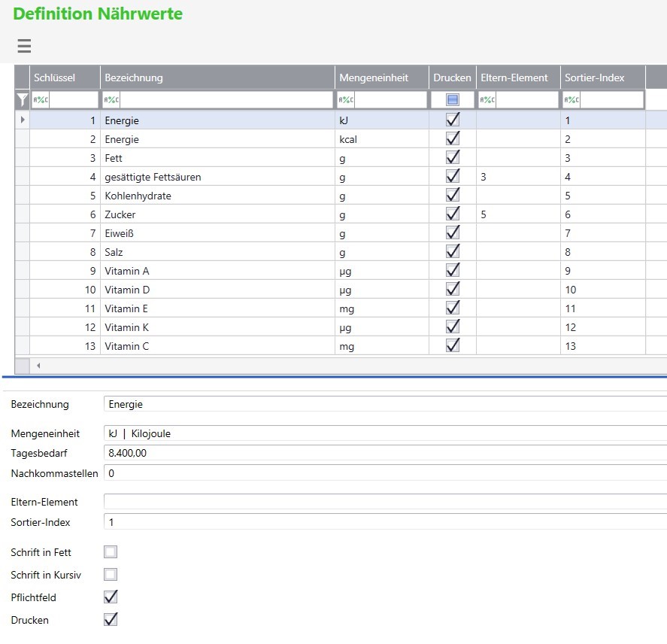Click the filter funnel icon
The image size is (667, 644).
tap(23, 99)
